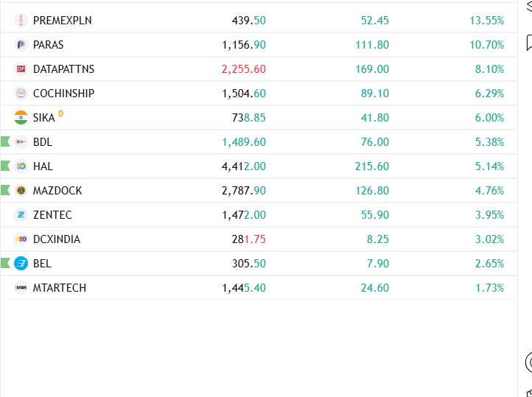Select the HAL symbol name
This screenshot has height=397, width=532.
coord(43,166)
